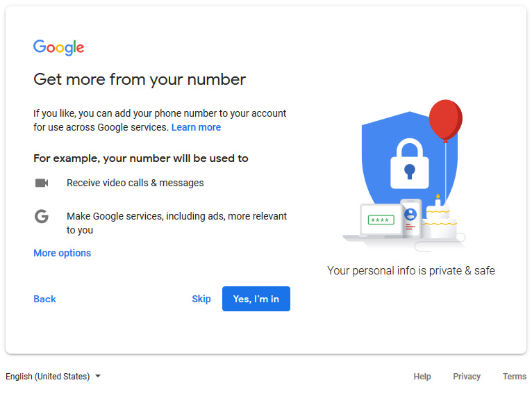Click the video camera icon
The width and height of the screenshot is (532, 394).
coord(42,183)
